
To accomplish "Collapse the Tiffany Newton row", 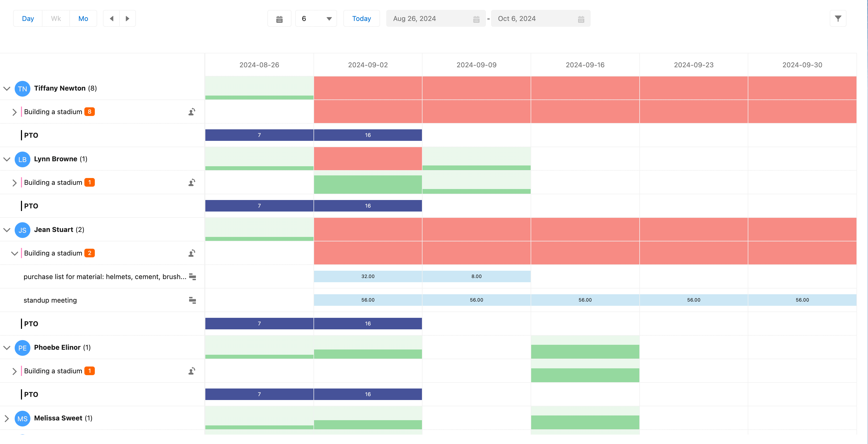I will point(7,88).
